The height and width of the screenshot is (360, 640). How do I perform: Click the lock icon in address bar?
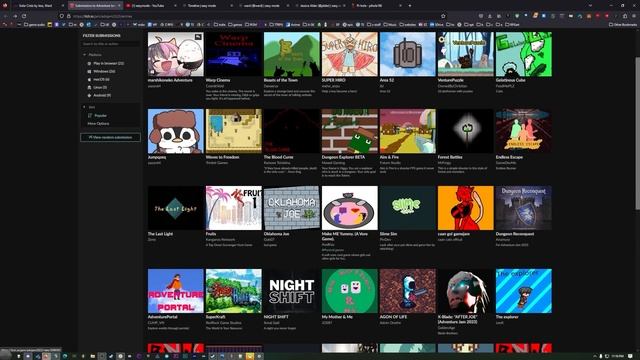(69, 16)
